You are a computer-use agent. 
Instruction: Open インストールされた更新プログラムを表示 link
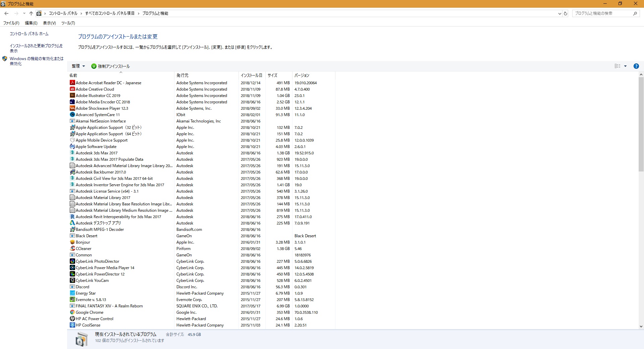(x=36, y=48)
